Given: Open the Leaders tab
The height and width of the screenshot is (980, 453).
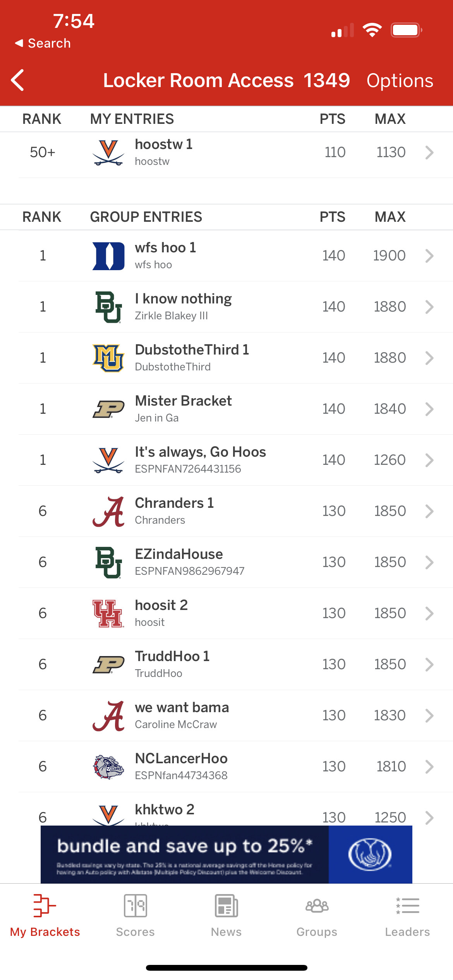Looking at the screenshot, I should point(407,915).
